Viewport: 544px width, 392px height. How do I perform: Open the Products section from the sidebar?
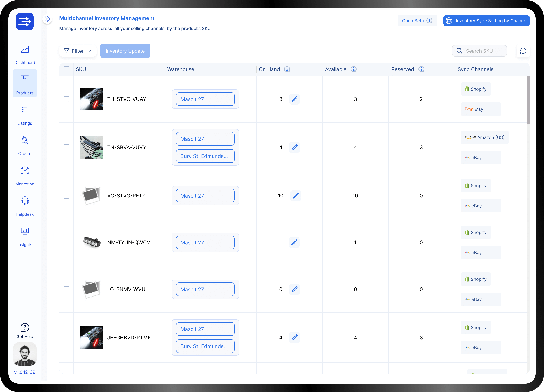click(x=25, y=83)
